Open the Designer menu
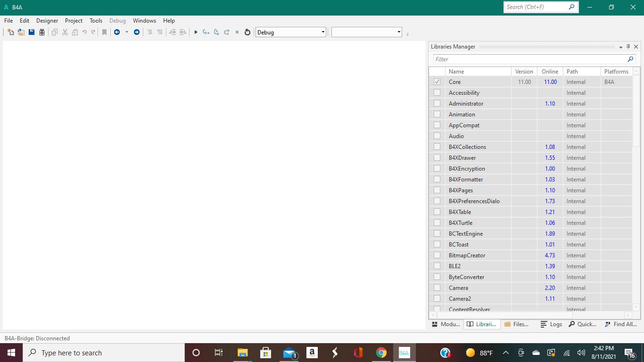 tap(47, 21)
